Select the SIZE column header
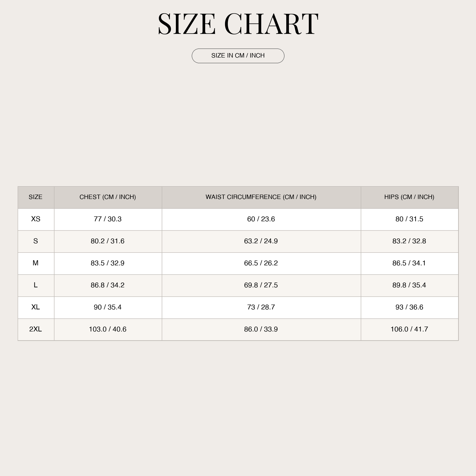This screenshot has width=476, height=476. 36,197
